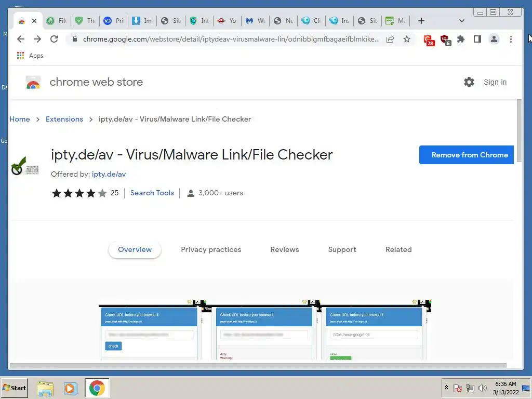Open the network tray icon
Image resolution: width=532 pixels, height=399 pixels.
pos(470,388)
